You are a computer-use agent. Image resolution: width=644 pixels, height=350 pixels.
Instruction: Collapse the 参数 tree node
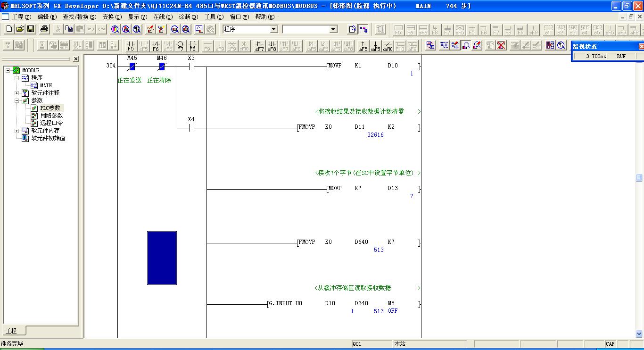coord(17,100)
